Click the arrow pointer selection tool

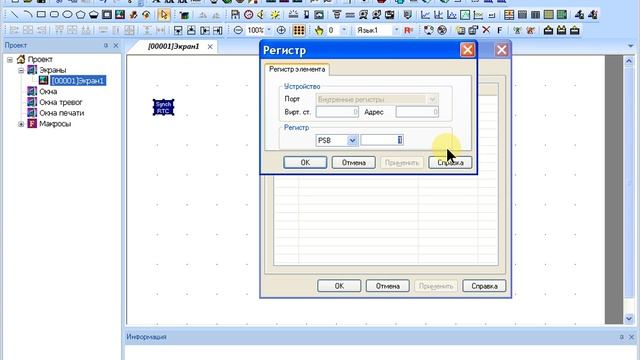coord(164,15)
